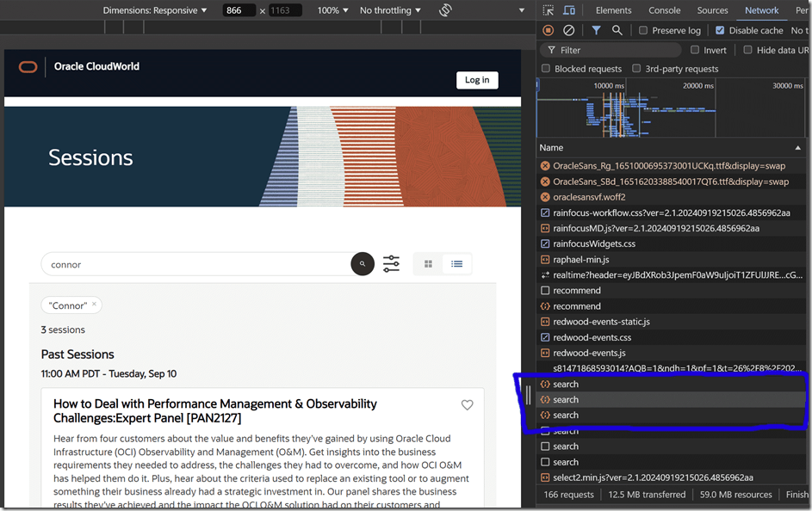Image resolution: width=812 pixels, height=511 pixels.
Task: Switch to grid view layout
Action: 428,264
